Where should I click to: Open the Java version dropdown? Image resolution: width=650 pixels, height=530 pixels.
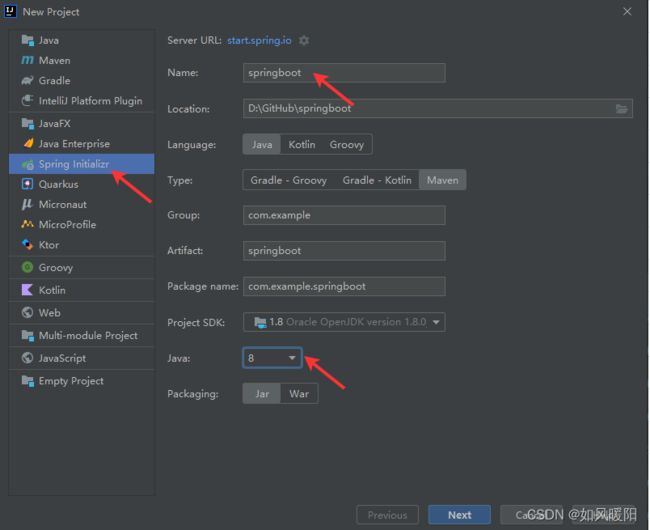(272, 358)
